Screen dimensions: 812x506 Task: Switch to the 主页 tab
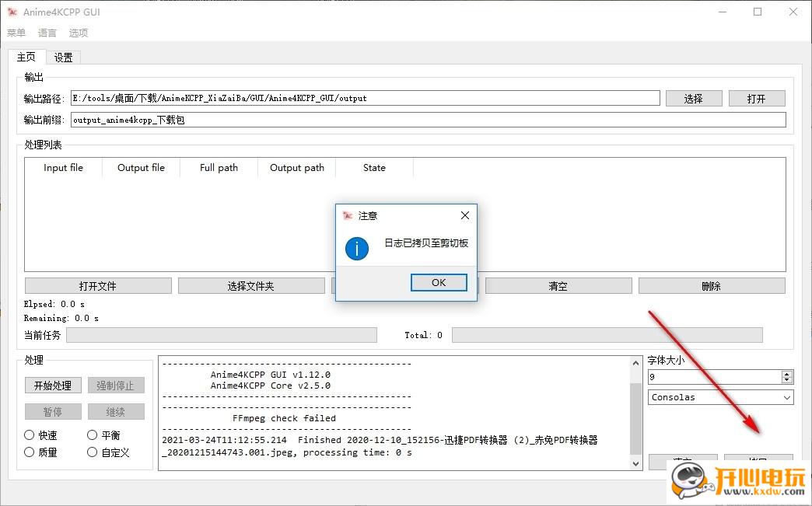(x=26, y=57)
